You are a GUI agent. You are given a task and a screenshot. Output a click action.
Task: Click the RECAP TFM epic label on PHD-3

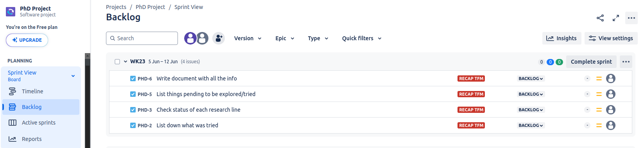[x=471, y=110]
